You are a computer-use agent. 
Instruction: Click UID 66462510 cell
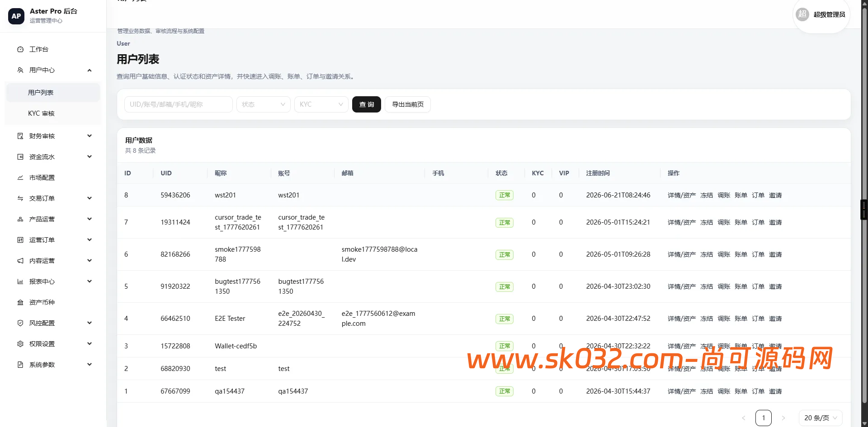click(175, 319)
